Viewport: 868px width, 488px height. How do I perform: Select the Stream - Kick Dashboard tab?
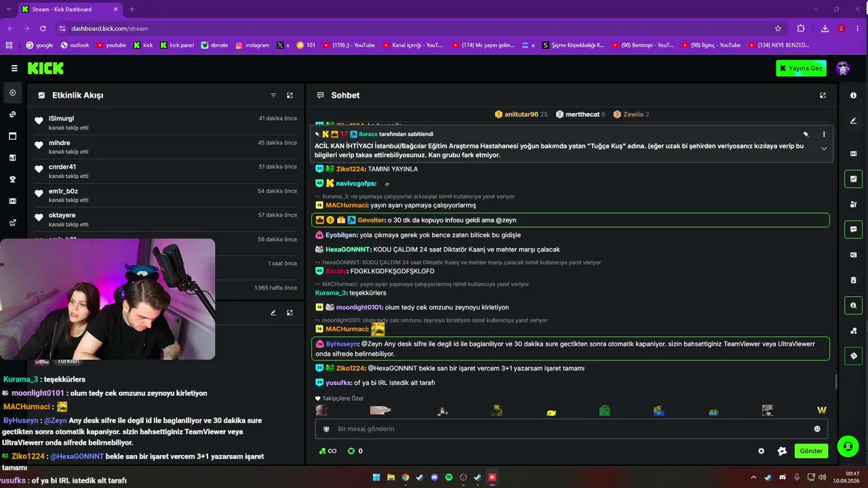tap(70, 9)
